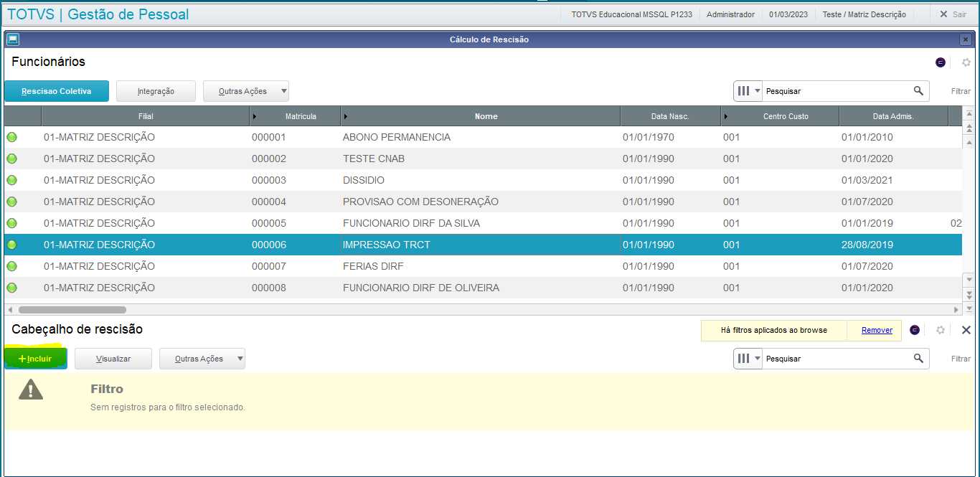Open column selector dropdown in Funcionários search
The image size is (980, 477).
click(x=748, y=91)
